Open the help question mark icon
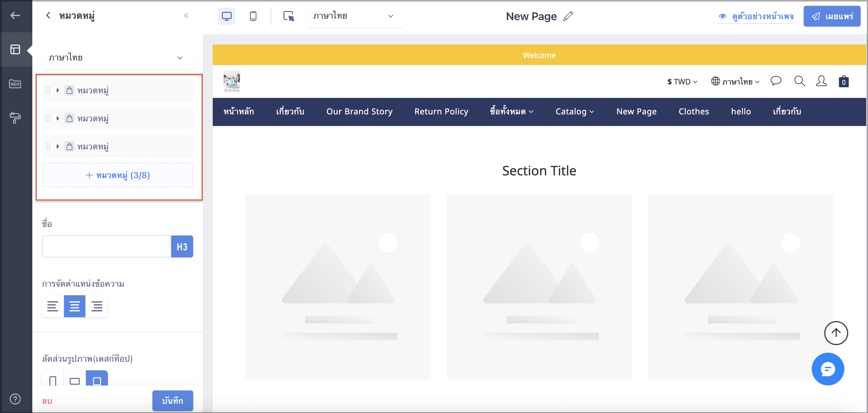Image resolution: width=868 pixels, height=413 pixels. [x=15, y=399]
